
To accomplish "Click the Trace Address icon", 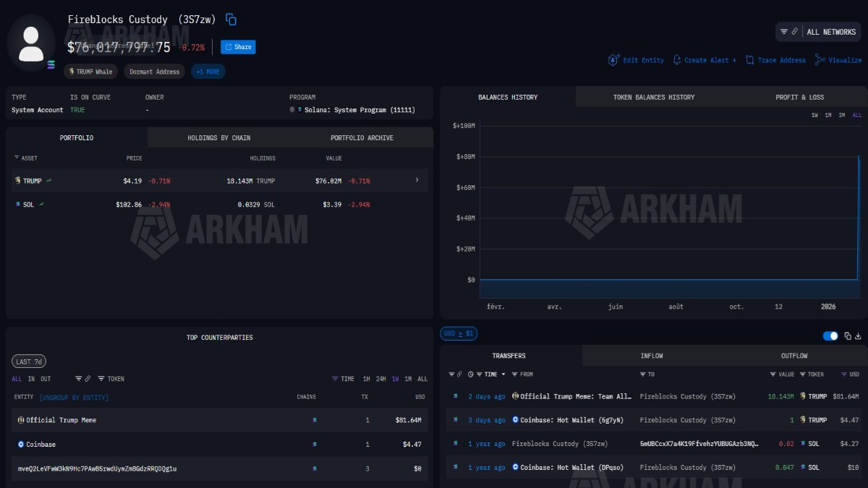I will click(x=750, y=60).
